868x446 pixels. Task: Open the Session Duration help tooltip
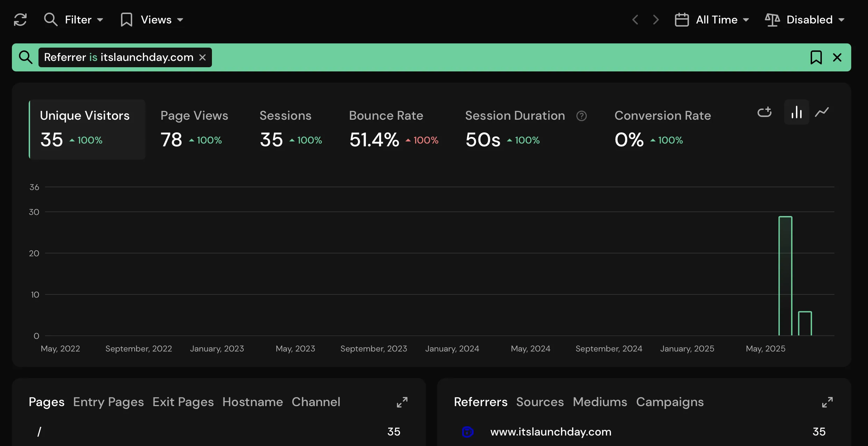coord(582,116)
